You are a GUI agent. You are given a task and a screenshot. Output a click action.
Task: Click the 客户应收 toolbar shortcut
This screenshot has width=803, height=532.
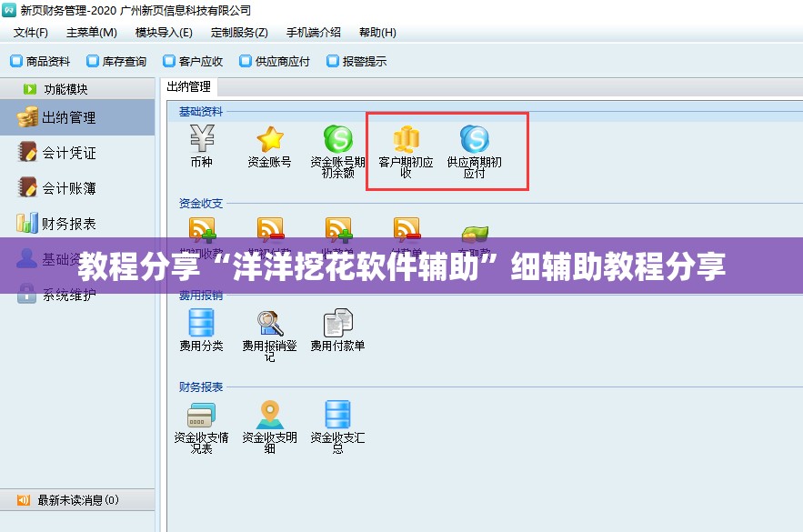click(193, 62)
